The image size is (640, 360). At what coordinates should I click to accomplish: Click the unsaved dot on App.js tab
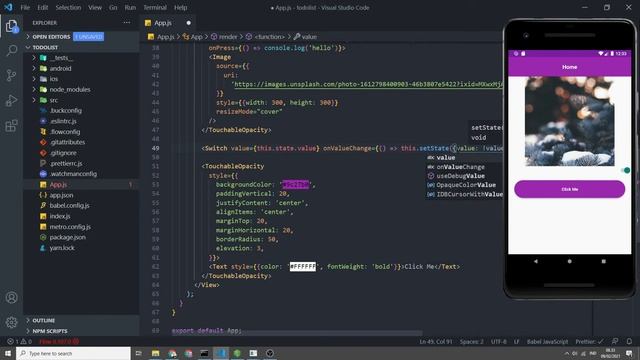(x=189, y=23)
